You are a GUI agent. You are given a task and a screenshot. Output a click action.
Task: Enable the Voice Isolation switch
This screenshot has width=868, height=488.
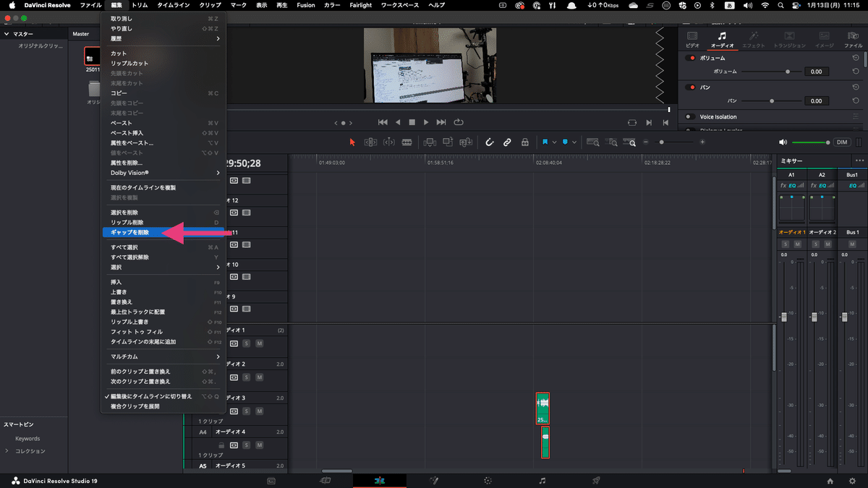[x=691, y=116]
